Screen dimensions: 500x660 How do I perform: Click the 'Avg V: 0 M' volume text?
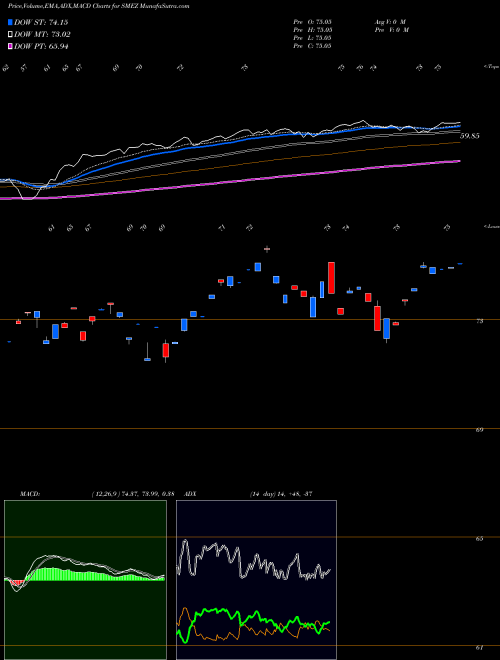(390, 21)
